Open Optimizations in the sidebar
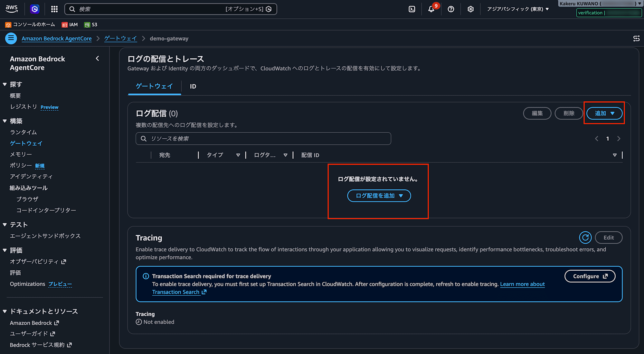The width and height of the screenshot is (644, 354). tap(28, 284)
